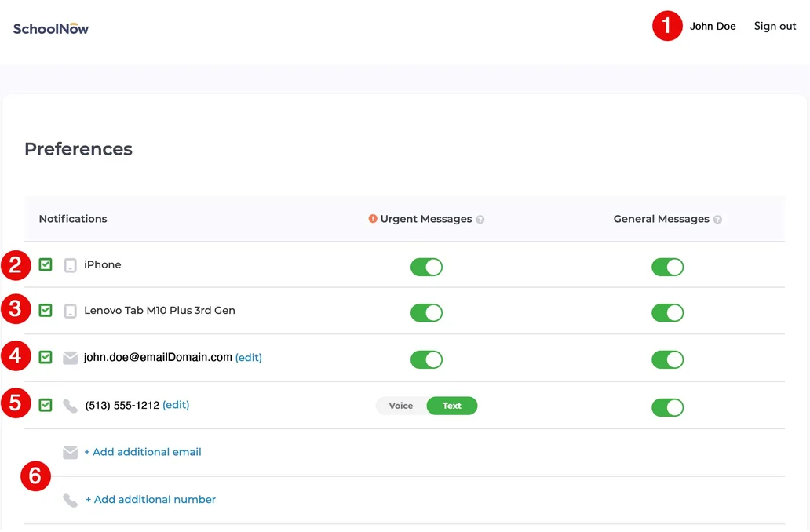Disable General Messages for phone number

[667, 407]
